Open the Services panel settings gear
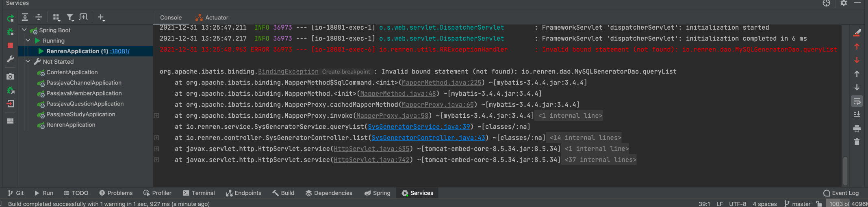This screenshot has width=868, height=207. [x=844, y=3]
